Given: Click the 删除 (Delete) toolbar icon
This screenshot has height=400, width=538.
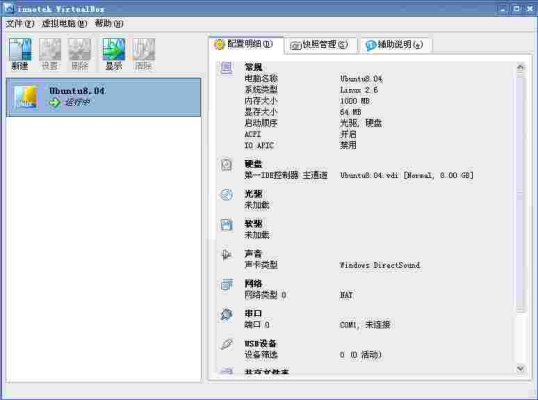Looking at the screenshot, I should pos(80,54).
